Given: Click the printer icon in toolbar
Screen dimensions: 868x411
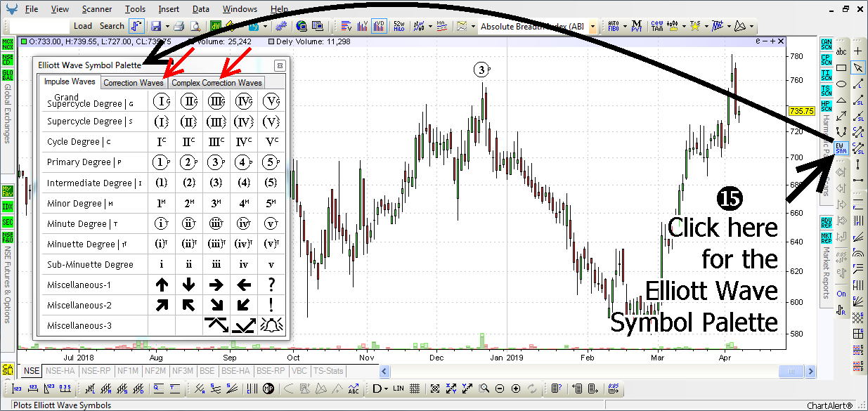Looking at the screenshot, I should coord(179,26).
